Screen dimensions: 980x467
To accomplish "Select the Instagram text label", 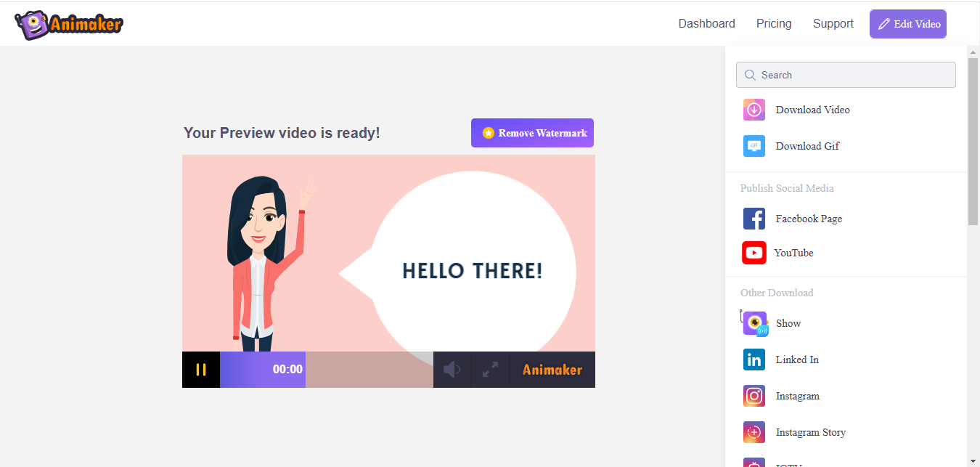I will click(797, 396).
